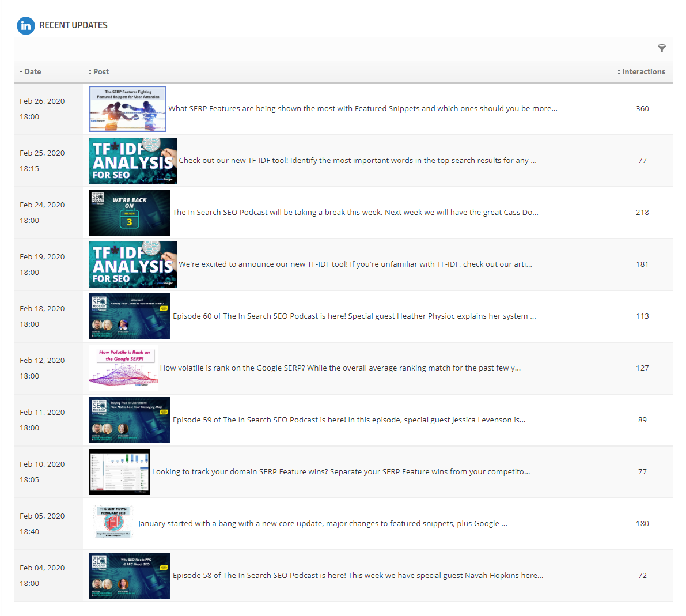Click the LinkedIn logo icon

coord(26,25)
